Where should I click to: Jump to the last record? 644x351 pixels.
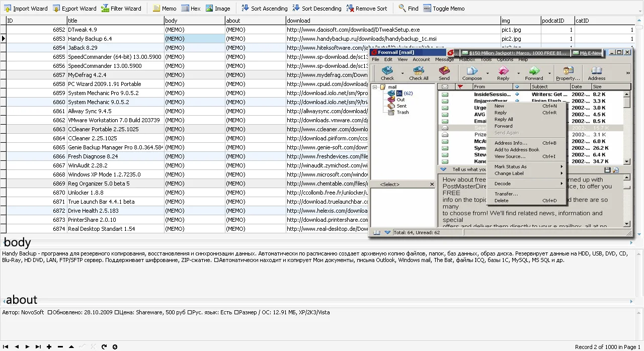[38, 347]
